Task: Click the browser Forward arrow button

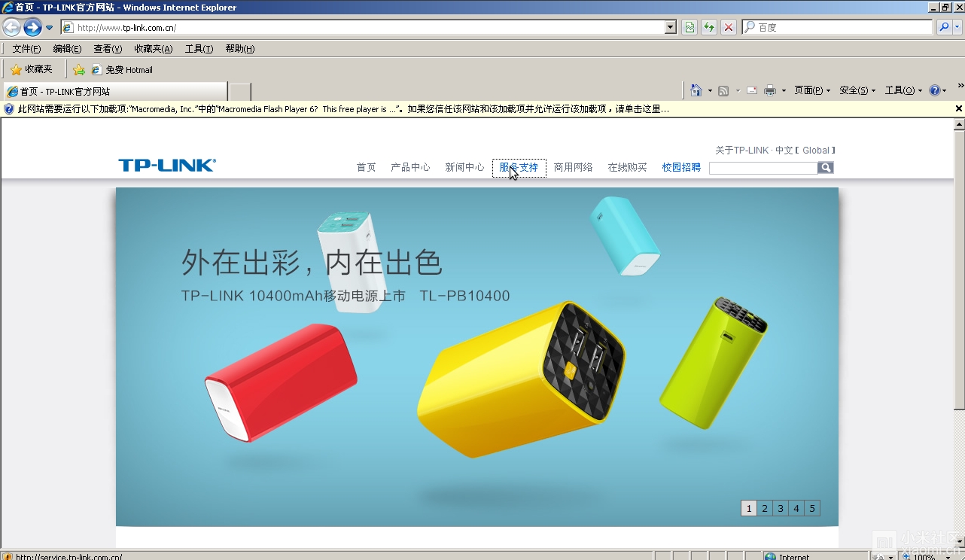Action: (x=32, y=28)
